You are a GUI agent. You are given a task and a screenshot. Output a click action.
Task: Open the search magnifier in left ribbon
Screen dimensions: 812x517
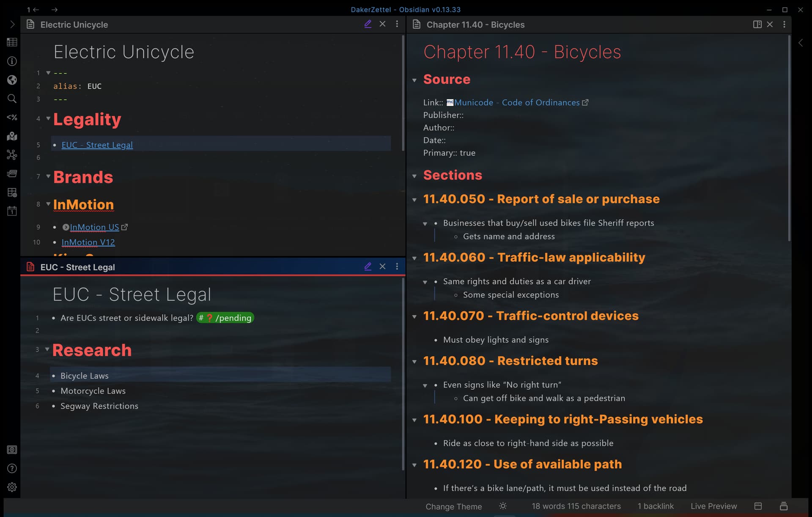12,99
